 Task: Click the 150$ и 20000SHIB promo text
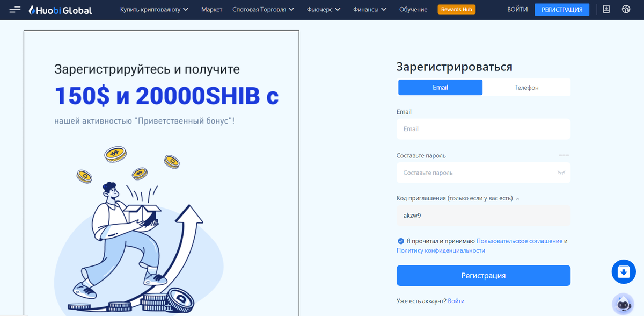point(166,95)
